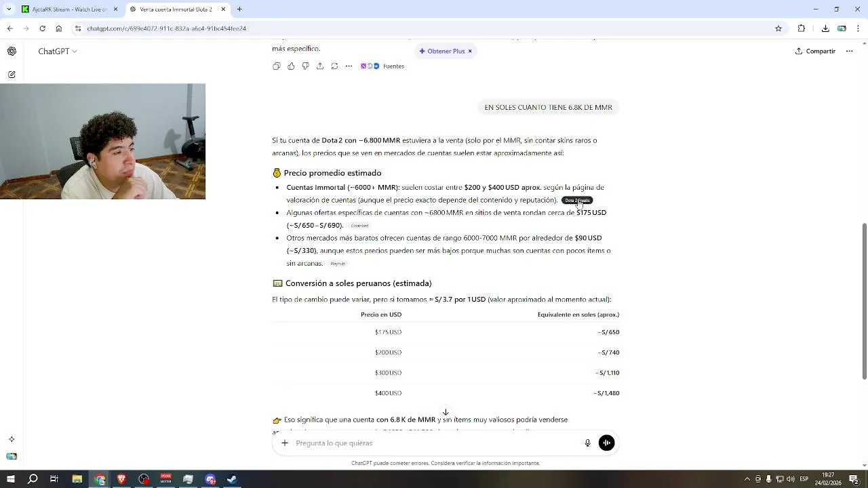The height and width of the screenshot is (488, 868).
Task: Go back in browser history
Action: (9, 28)
